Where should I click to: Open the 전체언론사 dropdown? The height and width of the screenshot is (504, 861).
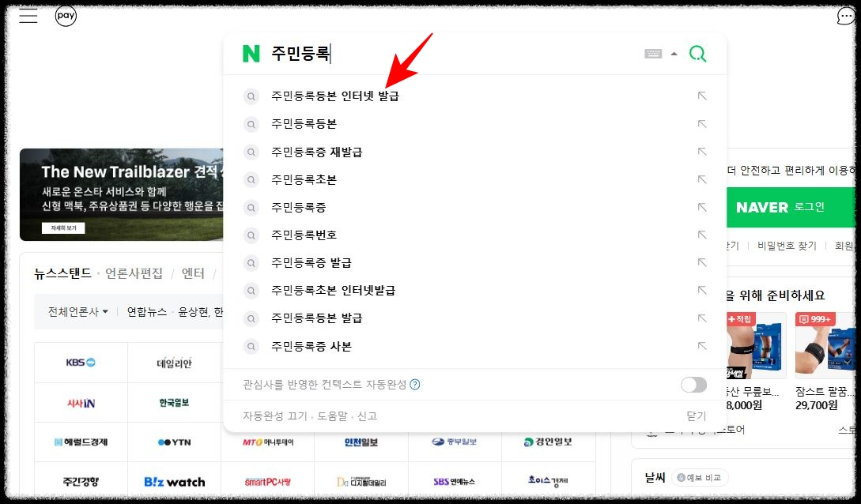point(77,311)
